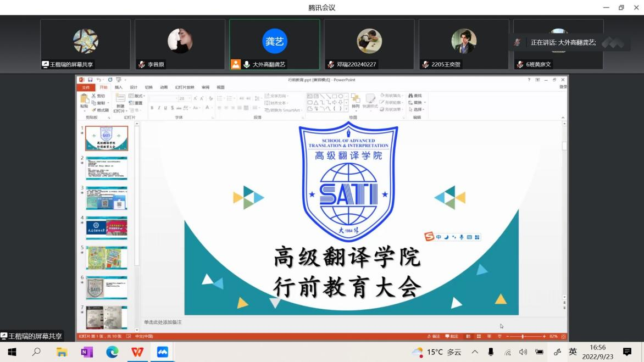Click the Sogou input method S logo

point(429,237)
